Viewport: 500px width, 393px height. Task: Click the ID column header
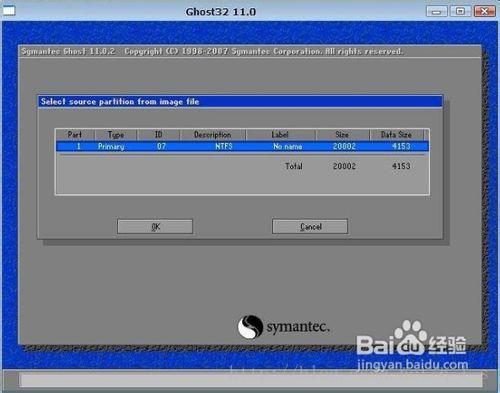pyautogui.click(x=158, y=135)
